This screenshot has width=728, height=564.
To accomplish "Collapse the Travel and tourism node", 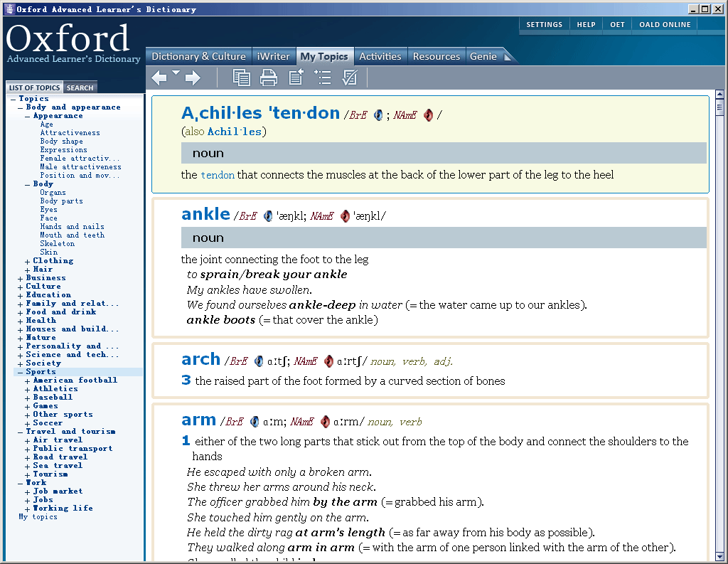I will [21, 432].
